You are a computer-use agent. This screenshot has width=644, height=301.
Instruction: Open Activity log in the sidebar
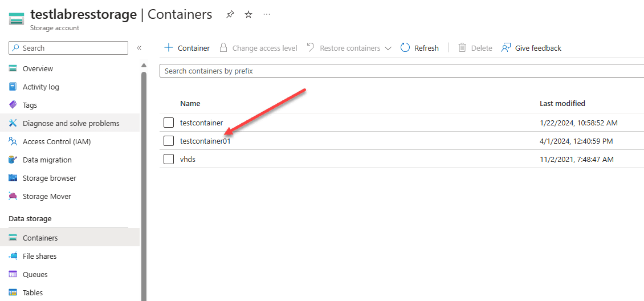coord(40,87)
